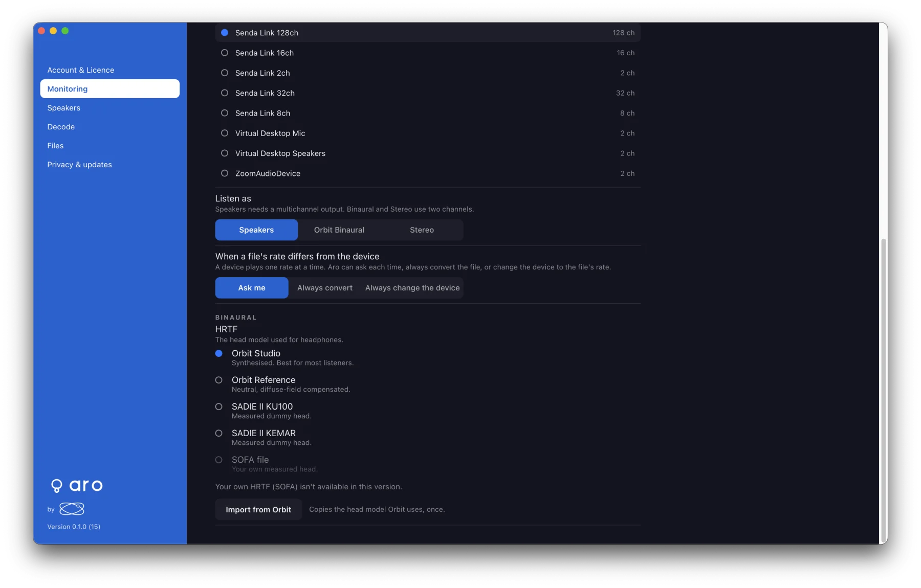Click the 'Speakers needs a multichannel output' hint
This screenshot has height=588, width=921.
coord(345,209)
